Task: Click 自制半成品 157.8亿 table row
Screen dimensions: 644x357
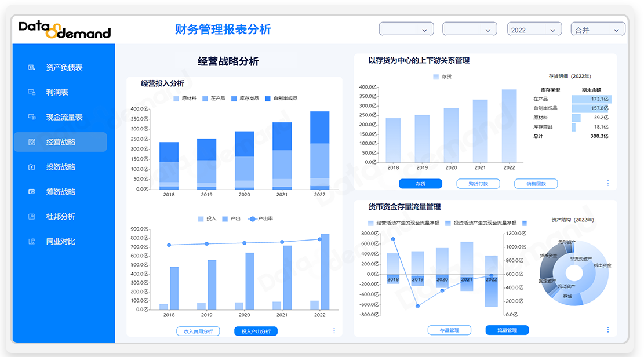Action: (x=572, y=108)
